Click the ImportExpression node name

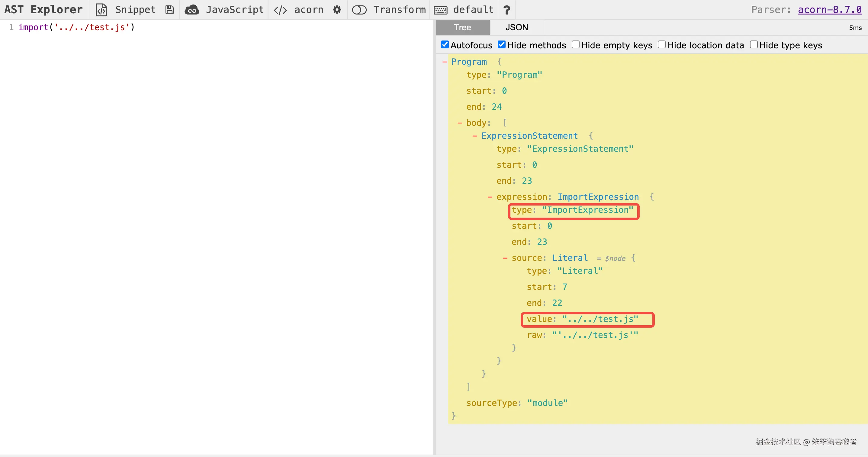point(598,197)
